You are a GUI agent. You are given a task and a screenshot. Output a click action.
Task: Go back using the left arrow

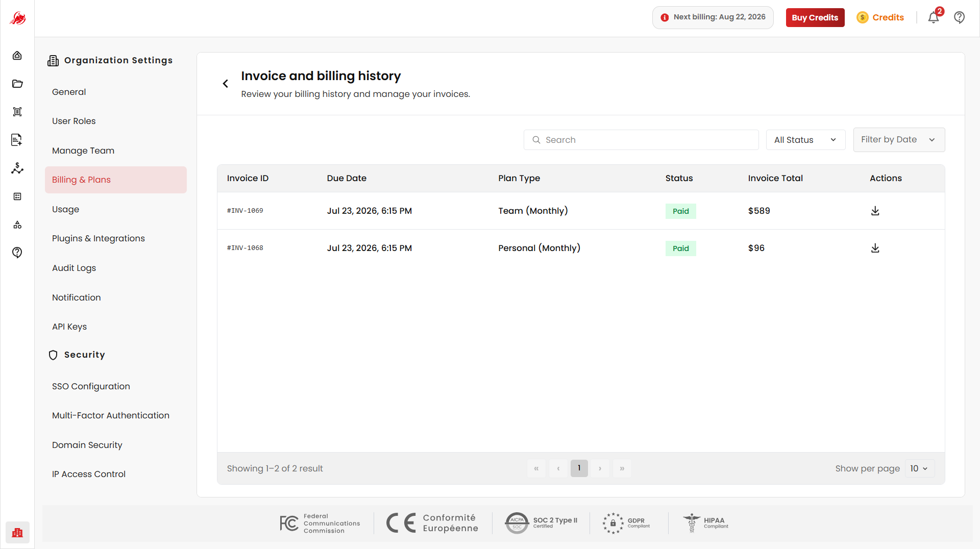(225, 84)
